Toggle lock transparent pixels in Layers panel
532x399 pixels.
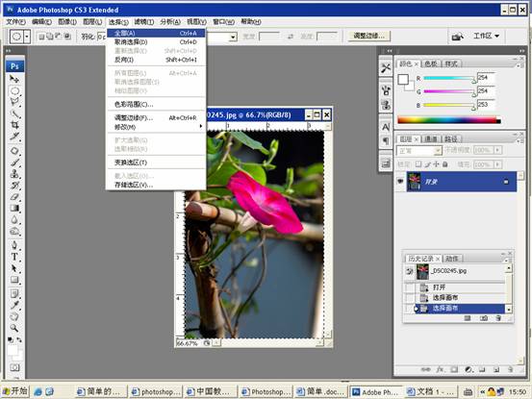tap(418, 164)
